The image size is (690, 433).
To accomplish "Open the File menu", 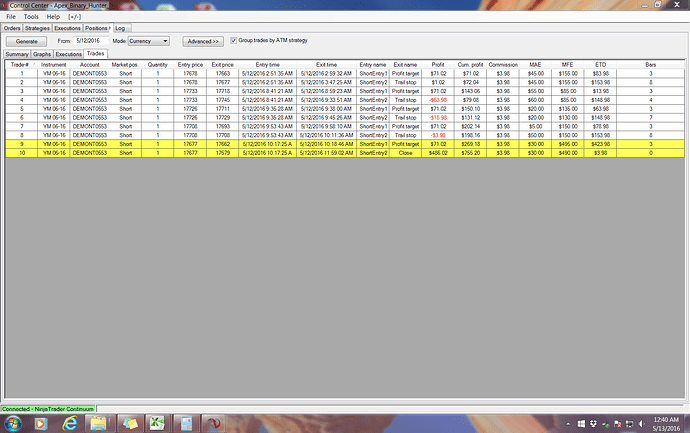I will coord(11,17).
